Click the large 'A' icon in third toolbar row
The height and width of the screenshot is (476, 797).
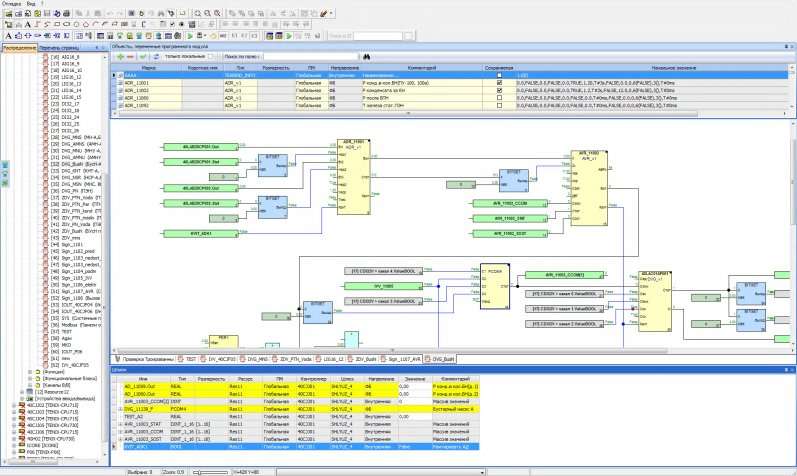(9, 36)
